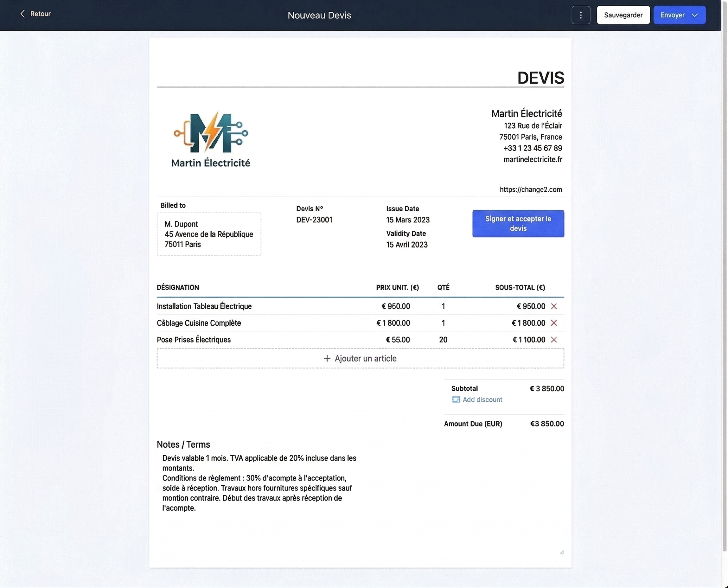Edit the M. Dupont billing address box
The image size is (728, 588).
coord(209,234)
